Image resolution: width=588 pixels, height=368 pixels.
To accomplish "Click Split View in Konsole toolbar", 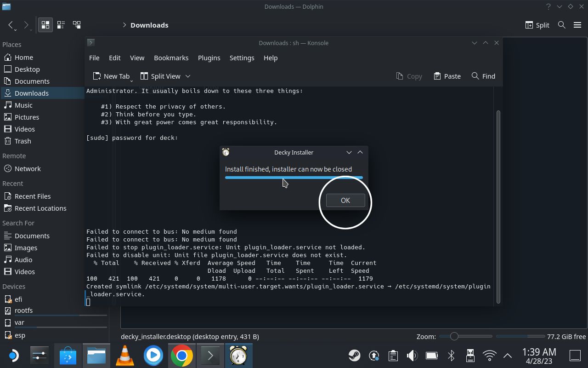I will [x=160, y=76].
